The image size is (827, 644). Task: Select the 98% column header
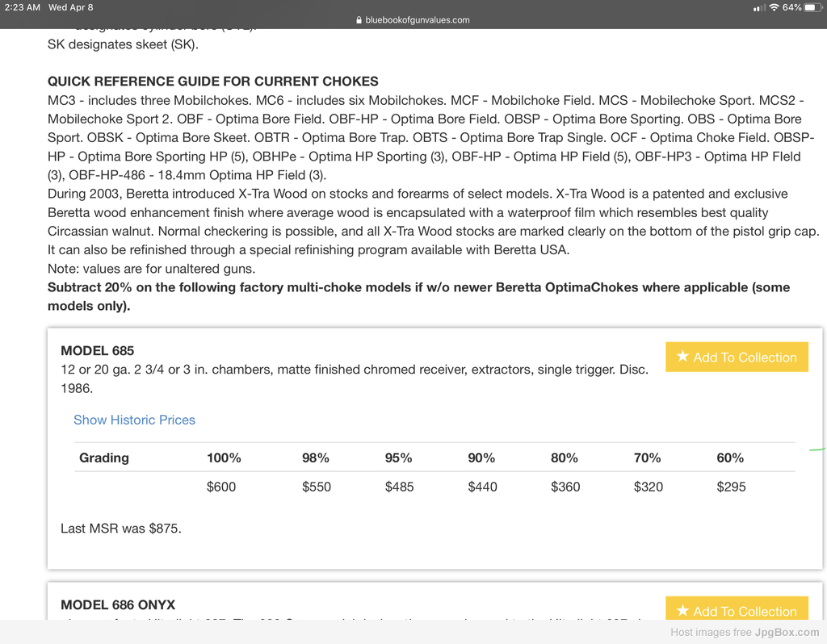click(316, 458)
